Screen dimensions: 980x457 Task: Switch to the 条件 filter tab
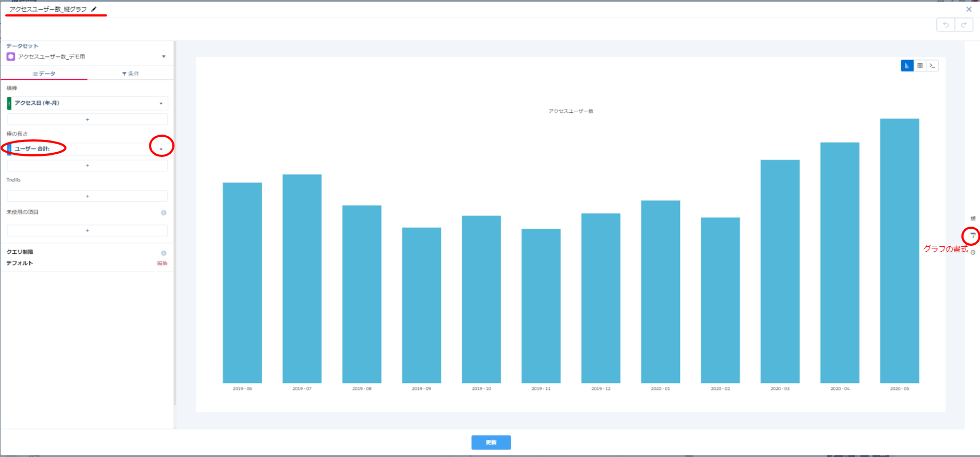click(130, 73)
